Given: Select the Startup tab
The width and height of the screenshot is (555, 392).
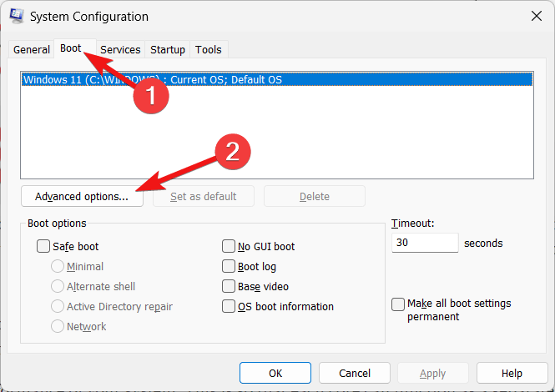Looking at the screenshot, I should click(168, 50).
